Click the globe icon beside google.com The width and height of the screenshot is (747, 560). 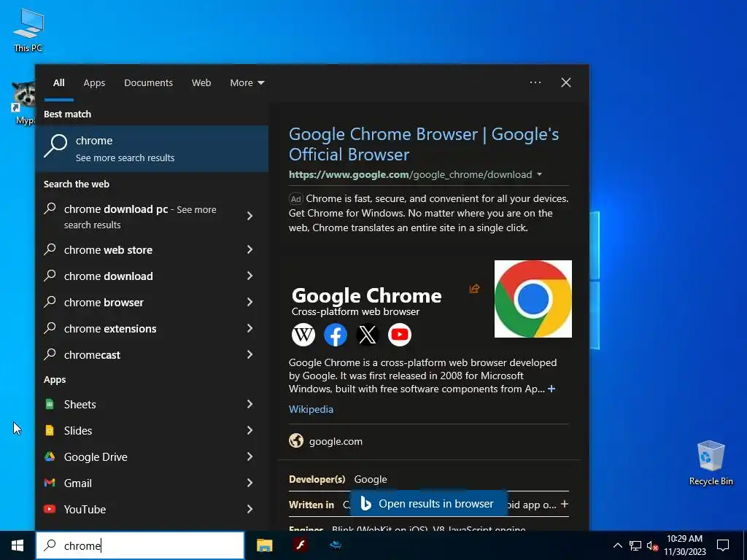[296, 441]
